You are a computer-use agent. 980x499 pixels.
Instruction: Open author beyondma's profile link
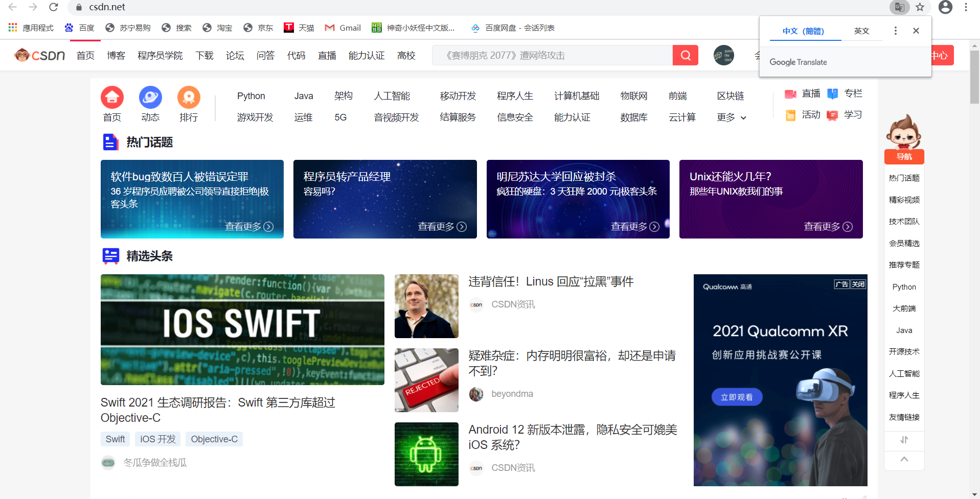point(512,394)
